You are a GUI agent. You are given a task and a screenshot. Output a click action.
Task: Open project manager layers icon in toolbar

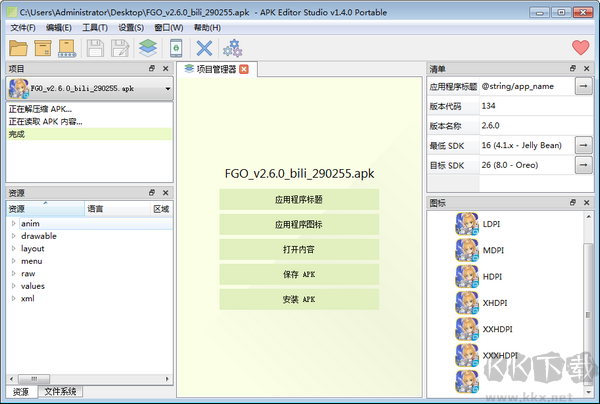pos(148,48)
